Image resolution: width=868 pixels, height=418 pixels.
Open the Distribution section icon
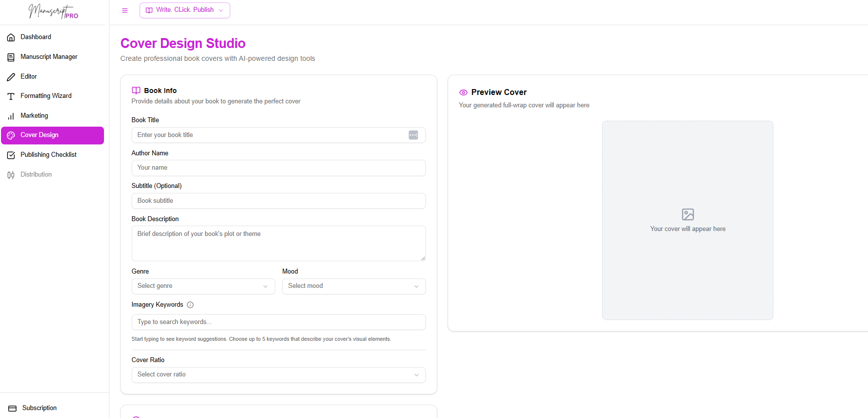pos(11,174)
